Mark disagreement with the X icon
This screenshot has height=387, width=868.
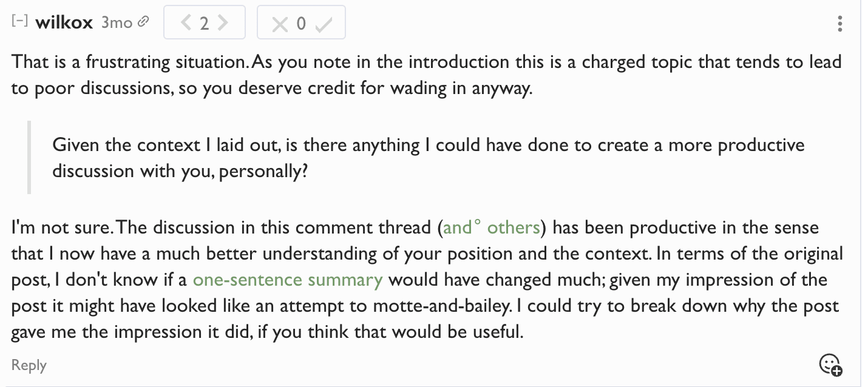tap(279, 24)
